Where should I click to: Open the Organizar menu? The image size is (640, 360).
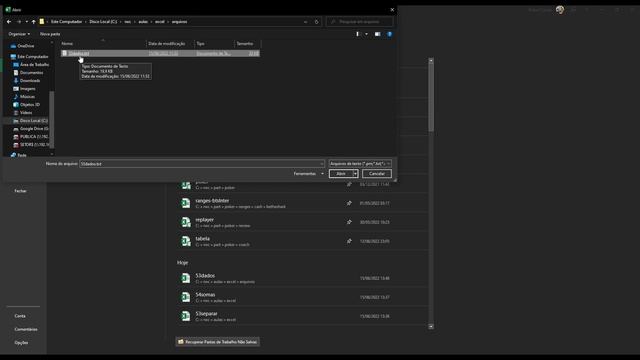coord(19,34)
